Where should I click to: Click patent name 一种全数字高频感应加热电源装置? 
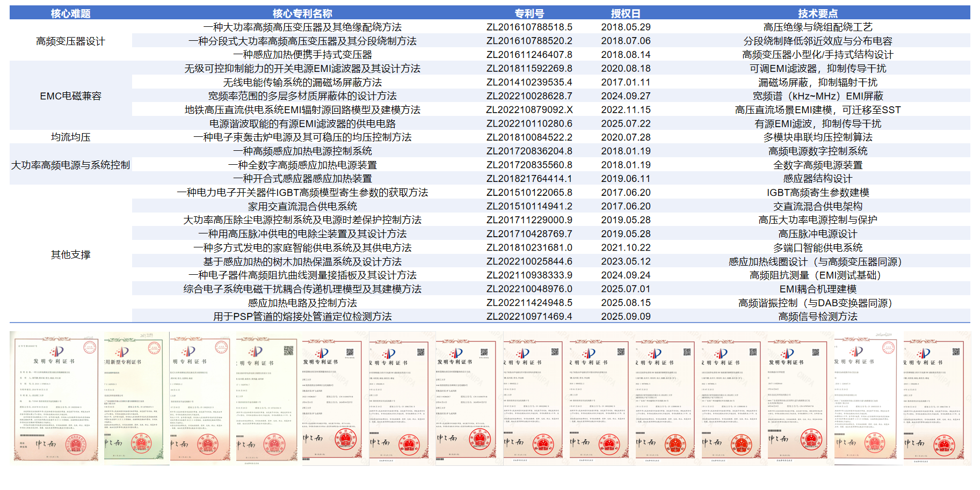click(x=302, y=165)
